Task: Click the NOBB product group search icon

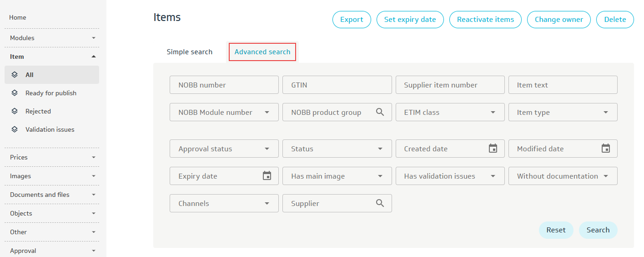Action: 380,112
